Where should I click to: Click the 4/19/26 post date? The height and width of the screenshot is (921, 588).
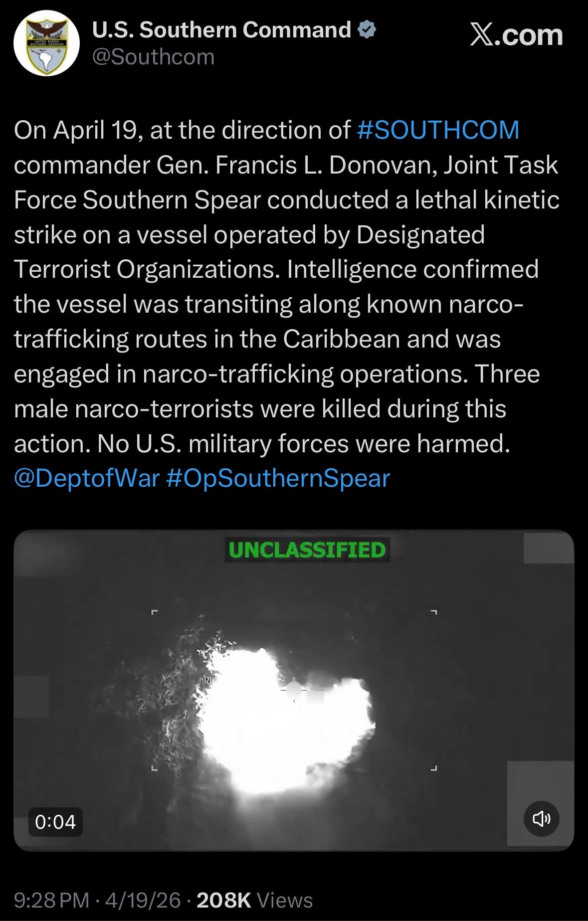pos(143,901)
